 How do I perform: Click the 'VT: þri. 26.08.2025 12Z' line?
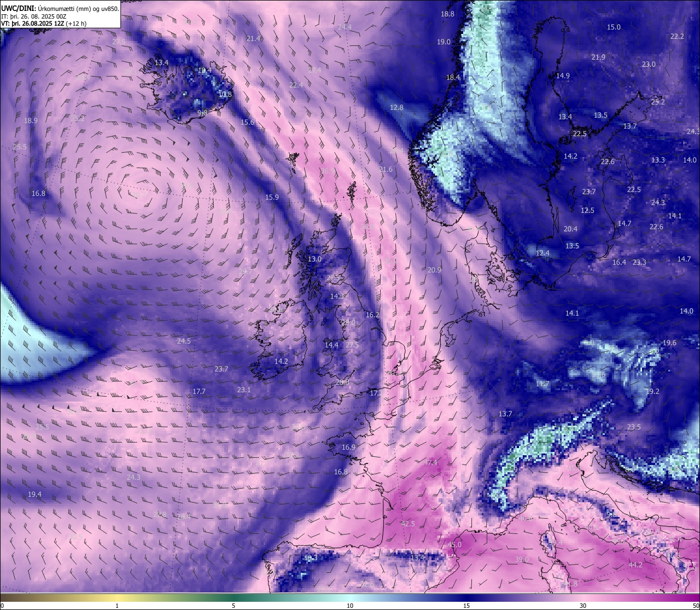coord(34,24)
